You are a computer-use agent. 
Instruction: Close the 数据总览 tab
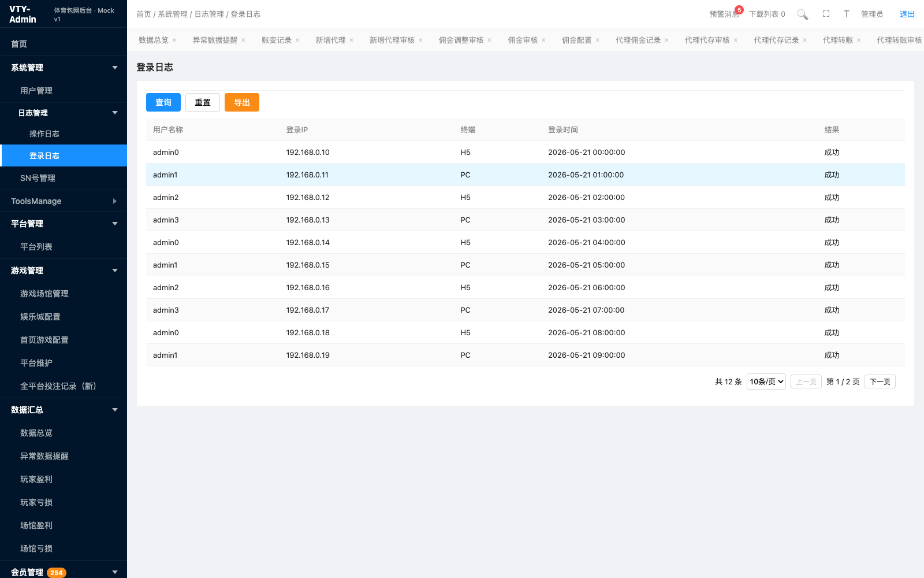point(174,40)
